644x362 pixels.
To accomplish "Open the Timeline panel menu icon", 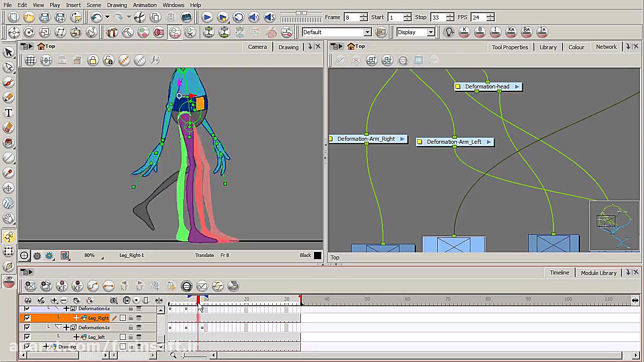I will 26,272.
